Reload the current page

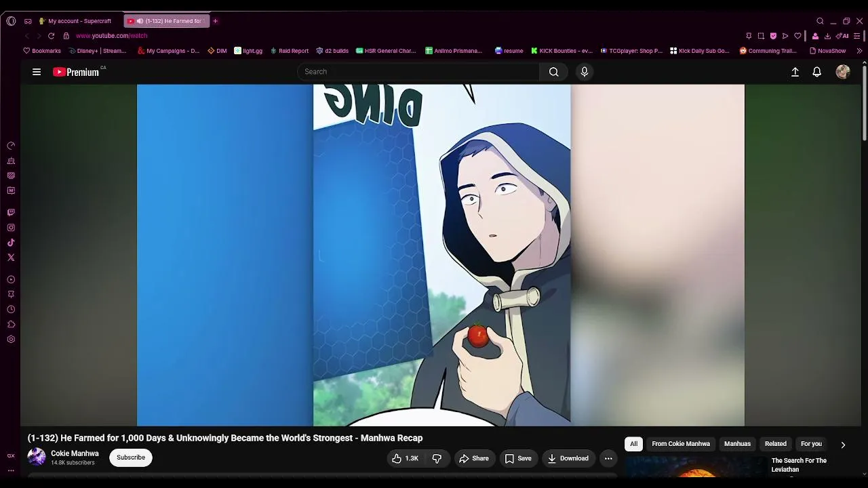pyautogui.click(x=51, y=36)
